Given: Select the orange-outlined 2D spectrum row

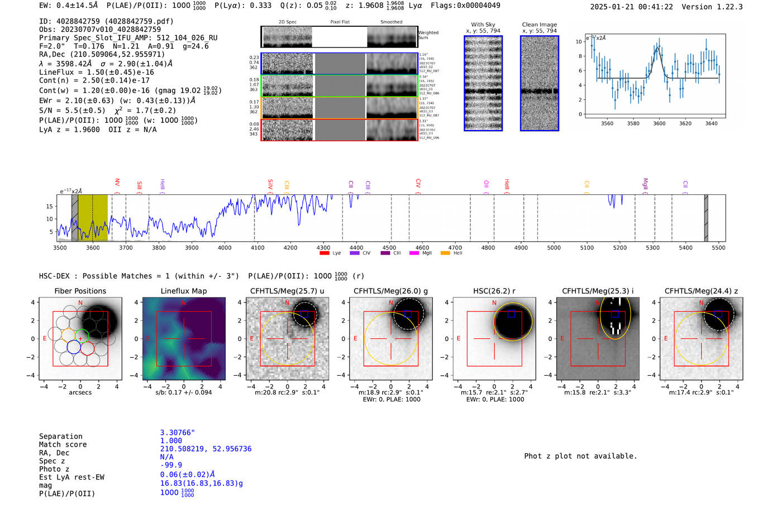Looking at the screenshot, I should click(x=340, y=108).
